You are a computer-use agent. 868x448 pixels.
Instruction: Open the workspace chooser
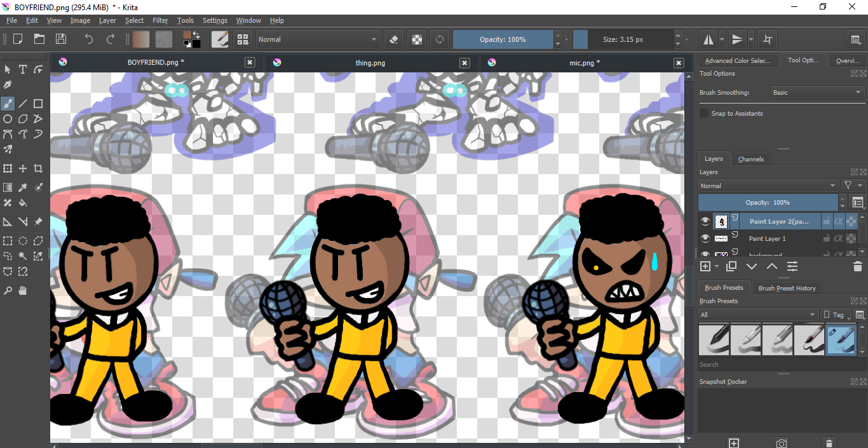(856, 39)
